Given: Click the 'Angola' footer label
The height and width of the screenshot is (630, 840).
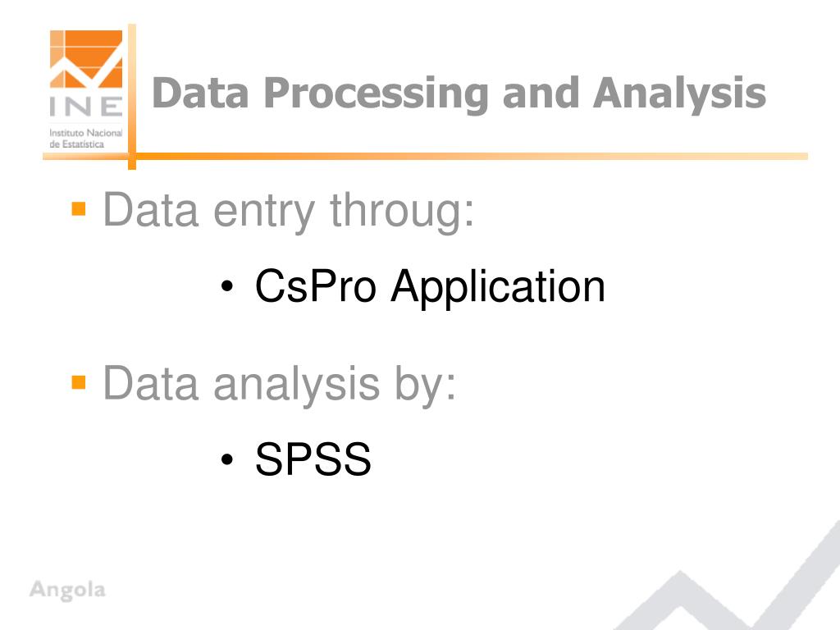Looking at the screenshot, I should pos(67,590).
